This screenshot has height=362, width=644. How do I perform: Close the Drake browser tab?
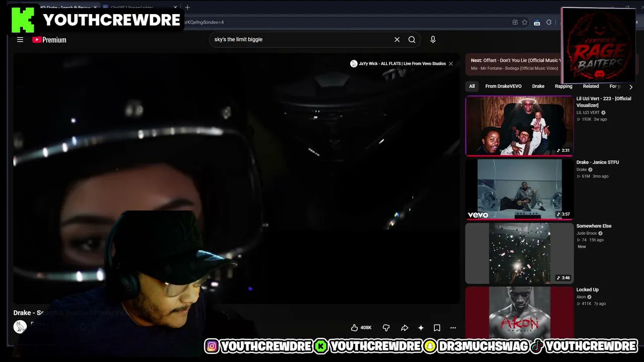click(95, 8)
